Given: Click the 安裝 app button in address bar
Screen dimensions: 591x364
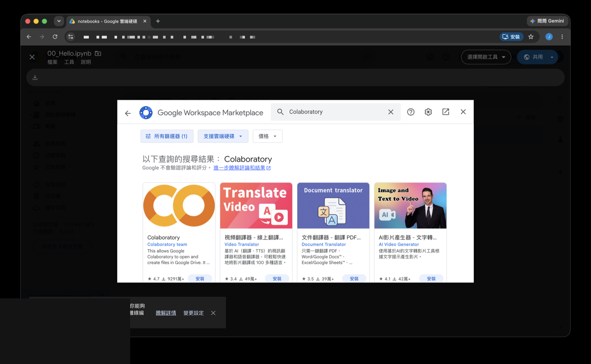Looking at the screenshot, I should click(x=511, y=37).
